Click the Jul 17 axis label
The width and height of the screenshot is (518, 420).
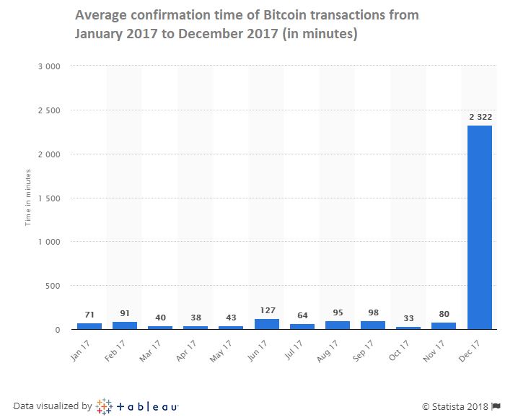[294, 349]
